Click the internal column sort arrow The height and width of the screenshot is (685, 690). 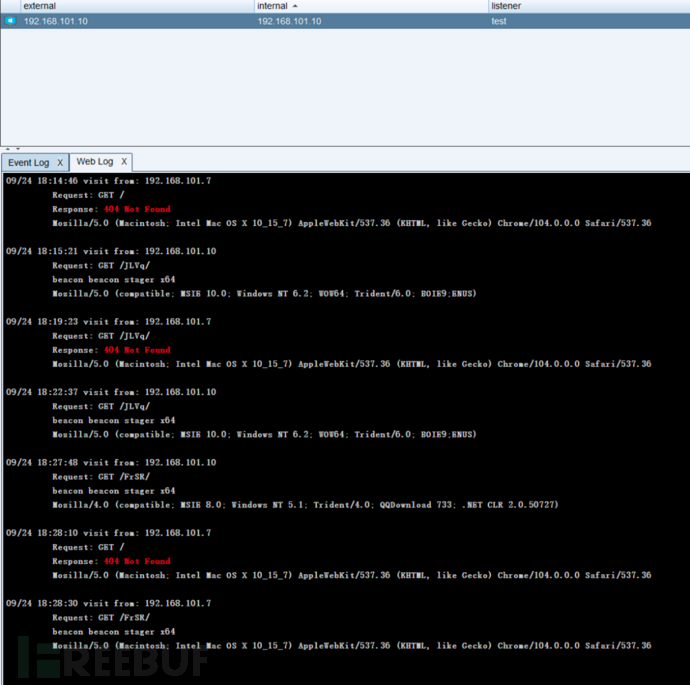(x=295, y=6)
